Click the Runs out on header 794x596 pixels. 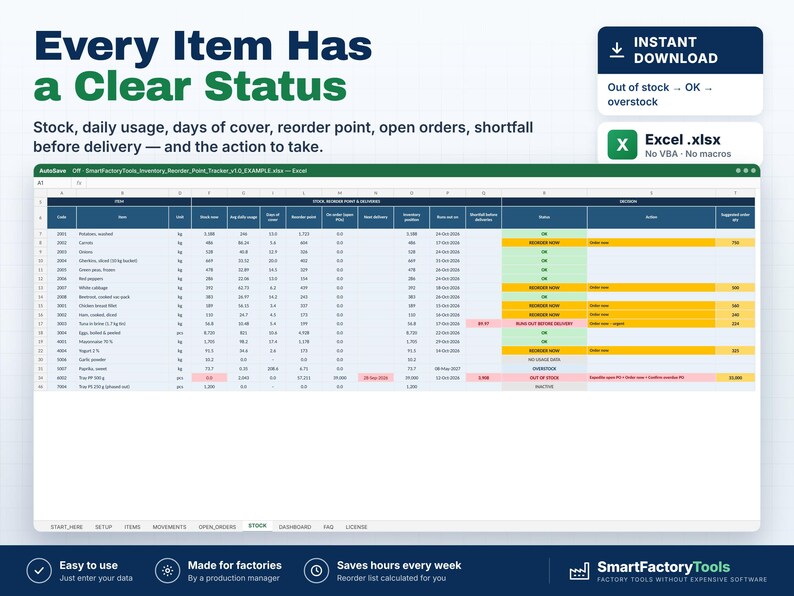(448, 217)
